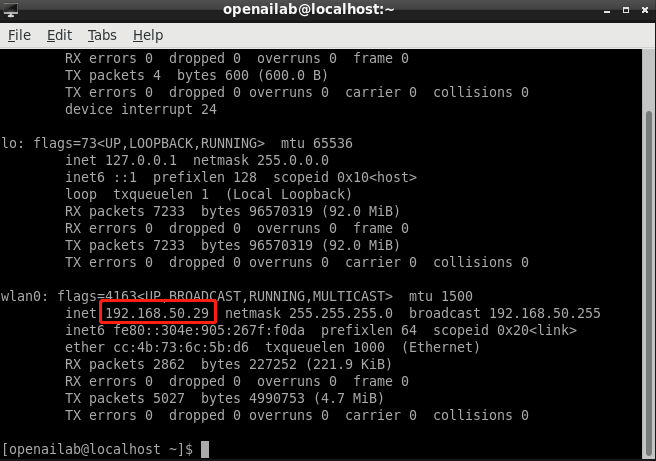This screenshot has height=461, width=656.
Task: Click 'TX packets 5027' text
Action: 125,398
